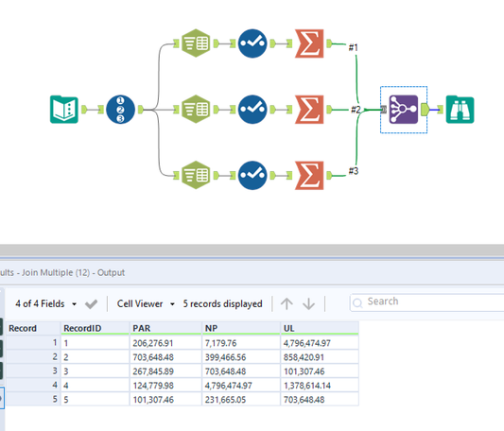Select the bottom Data Cleansing tool
The width and height of the screenshot is (504, 431).
tap(252, 175)
